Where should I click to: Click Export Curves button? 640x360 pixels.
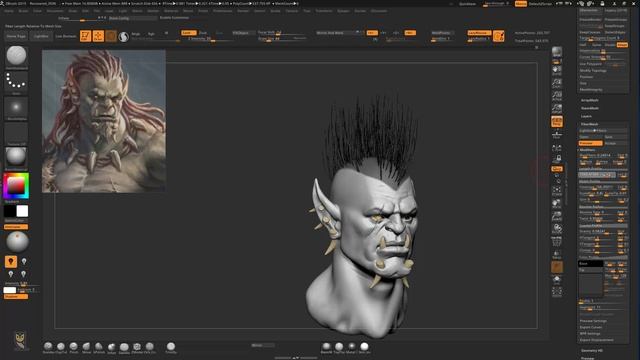point(591,327)
